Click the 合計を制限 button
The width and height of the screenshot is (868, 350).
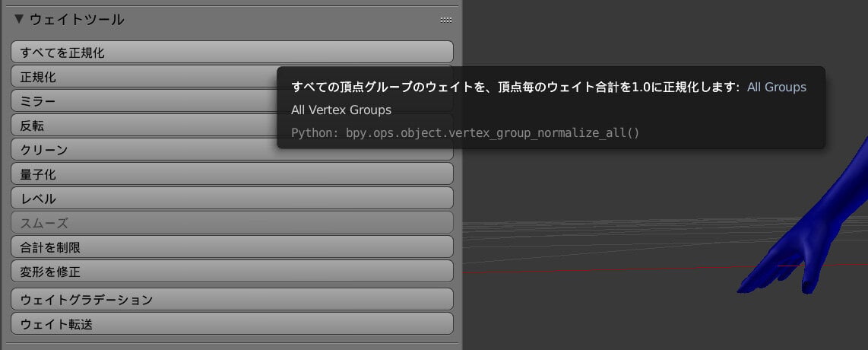232,247
